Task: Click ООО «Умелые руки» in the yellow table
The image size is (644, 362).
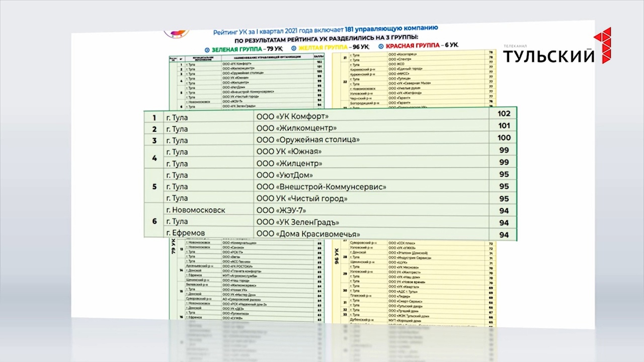Action: pos(405,88)
